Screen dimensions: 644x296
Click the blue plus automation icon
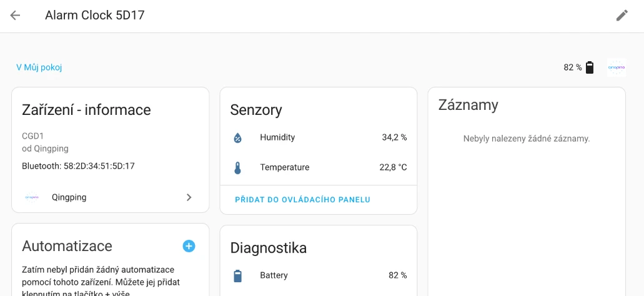pos(189,246)
